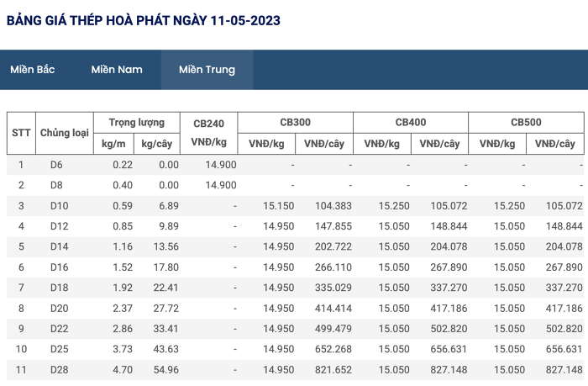The image size is (588, 386).
Task: Click the Trọng lượng header cell
Action: (x=136, y=123)
